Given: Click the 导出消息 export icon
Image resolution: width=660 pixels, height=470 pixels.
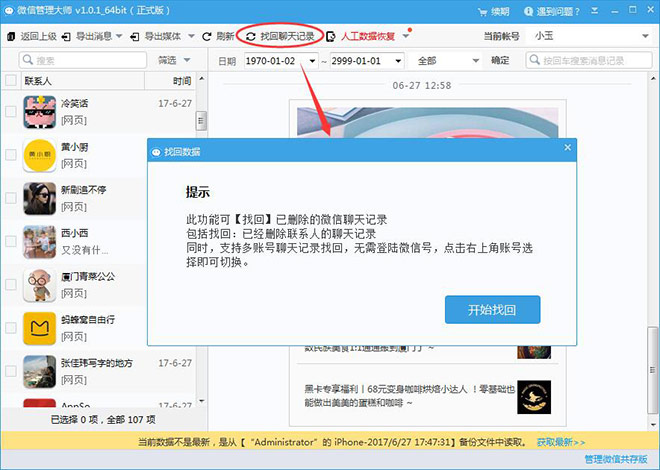Looking at the screenshot, I should pyautogui.click(x=66, y=37).
